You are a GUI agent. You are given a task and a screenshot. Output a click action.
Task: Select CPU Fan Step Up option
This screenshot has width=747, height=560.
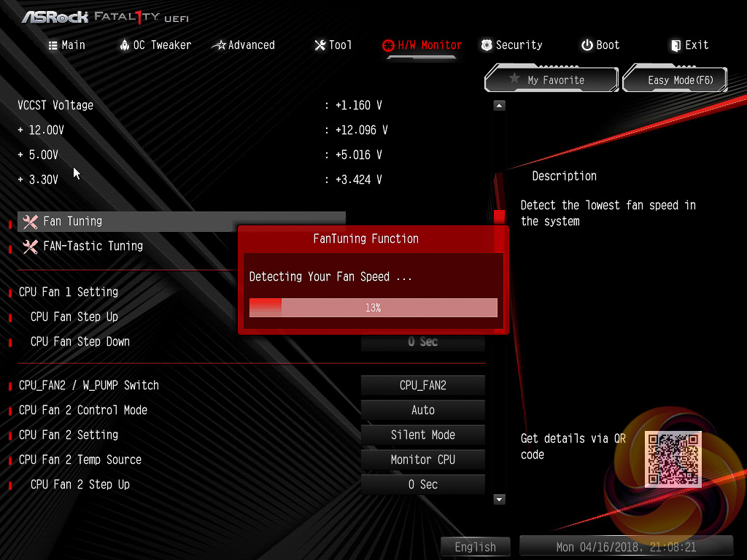(x=74, y=316)
